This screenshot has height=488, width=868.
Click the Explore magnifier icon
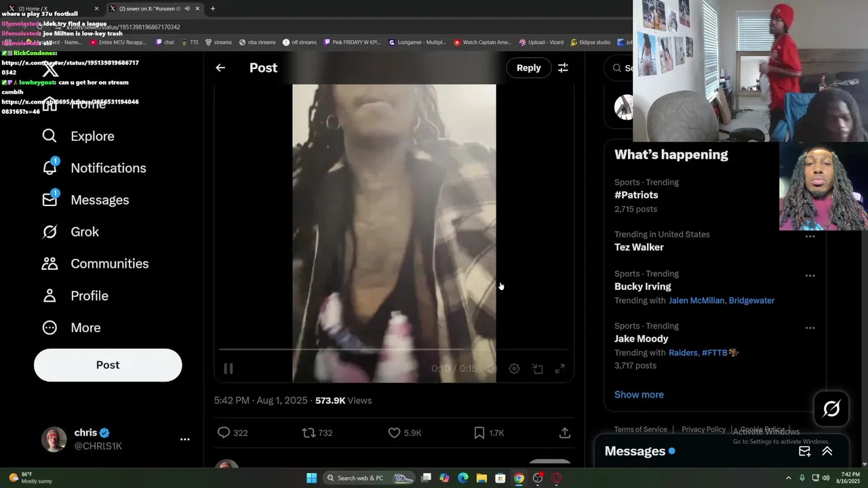coord(50,136)
